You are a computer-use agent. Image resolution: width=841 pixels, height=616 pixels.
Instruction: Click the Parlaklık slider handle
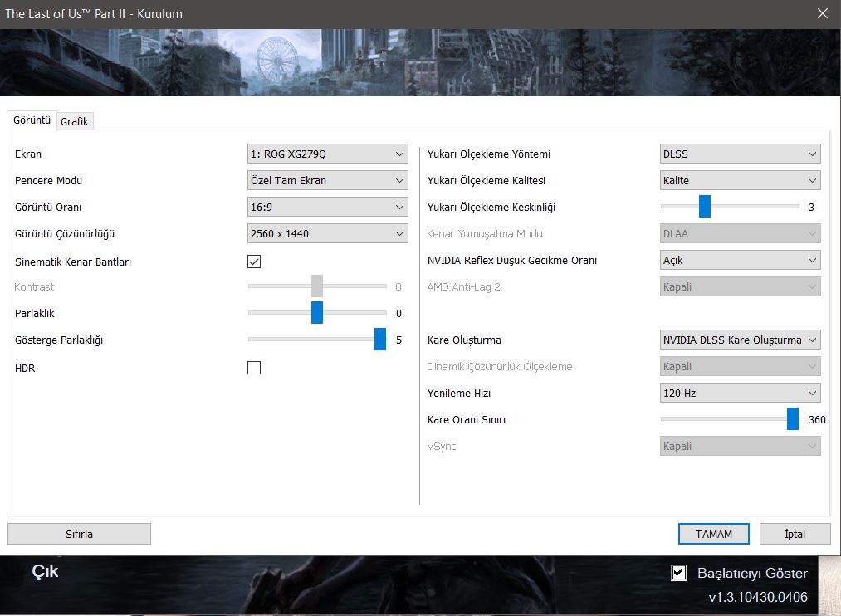[317, 313]
